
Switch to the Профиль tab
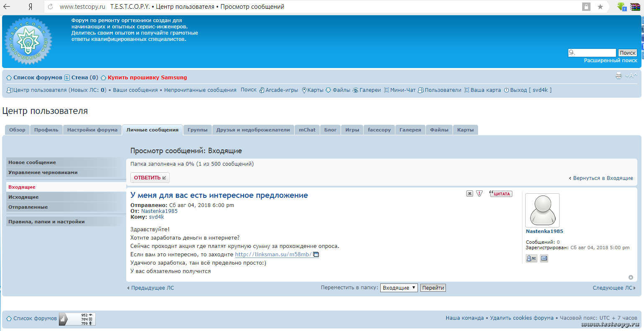(x=46, y=130)
